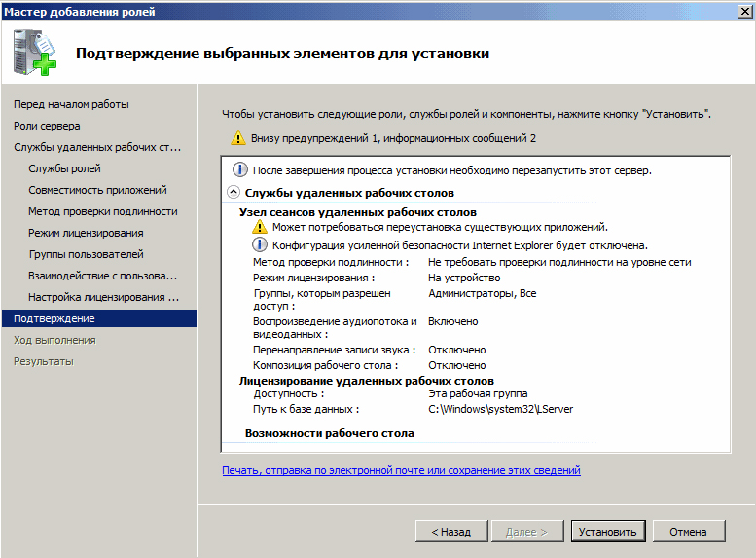Screen dimensions: 756x558
Task: Click the label "Метод проверки подлинности :" in summary
Action: tap(331, 262)
